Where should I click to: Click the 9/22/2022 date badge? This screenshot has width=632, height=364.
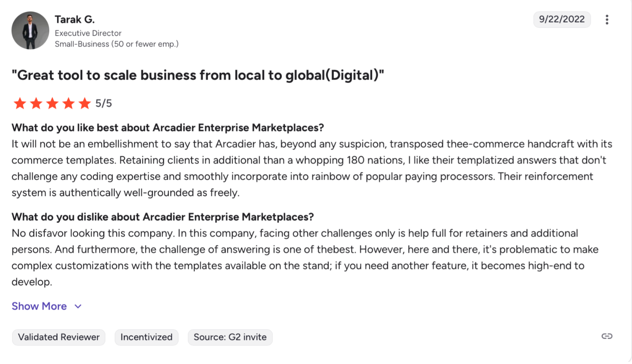pyautogui.click(x=561, y=19)
